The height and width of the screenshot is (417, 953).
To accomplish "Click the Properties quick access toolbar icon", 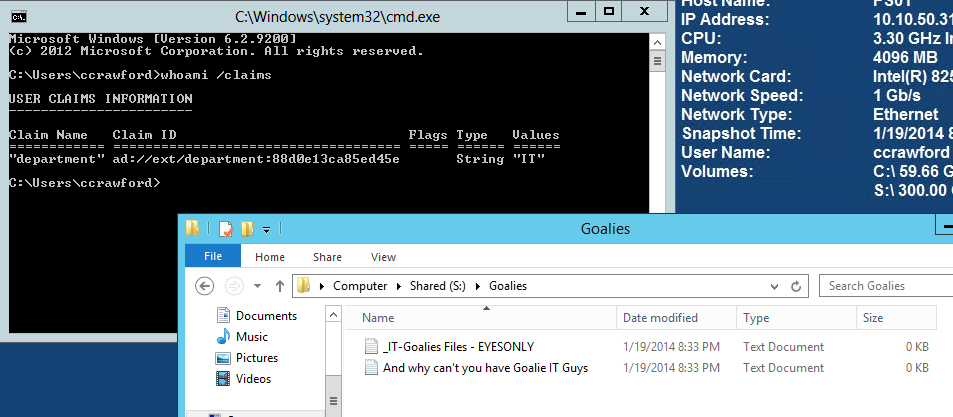I will coord(226,229).
